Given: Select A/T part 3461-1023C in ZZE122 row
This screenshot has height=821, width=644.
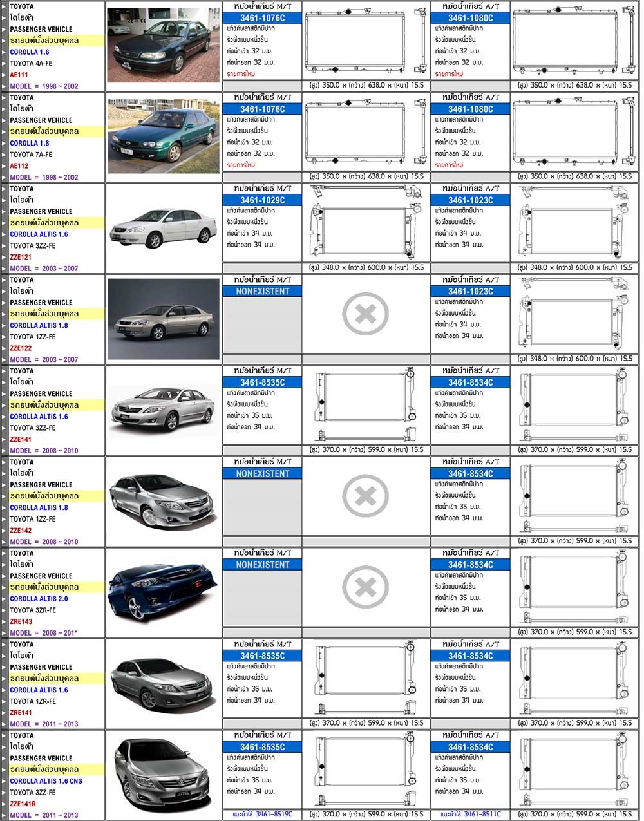Looking at the screenshot, I should click(471, 292).
